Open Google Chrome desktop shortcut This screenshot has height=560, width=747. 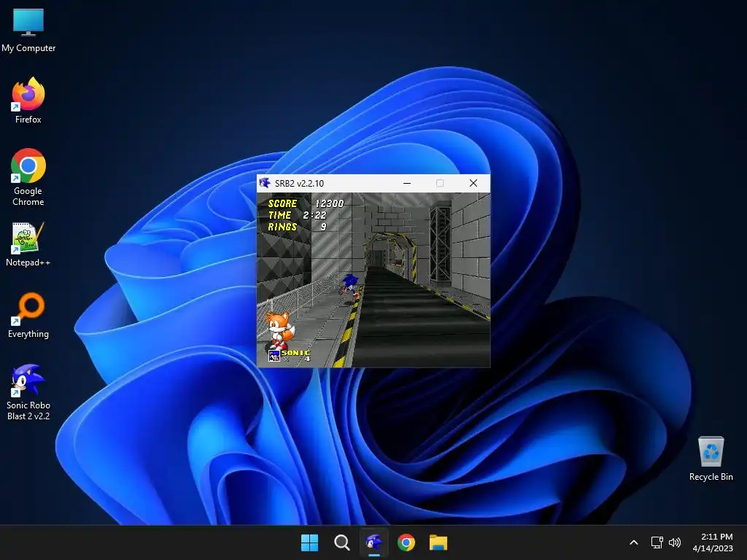click(28, 177)
